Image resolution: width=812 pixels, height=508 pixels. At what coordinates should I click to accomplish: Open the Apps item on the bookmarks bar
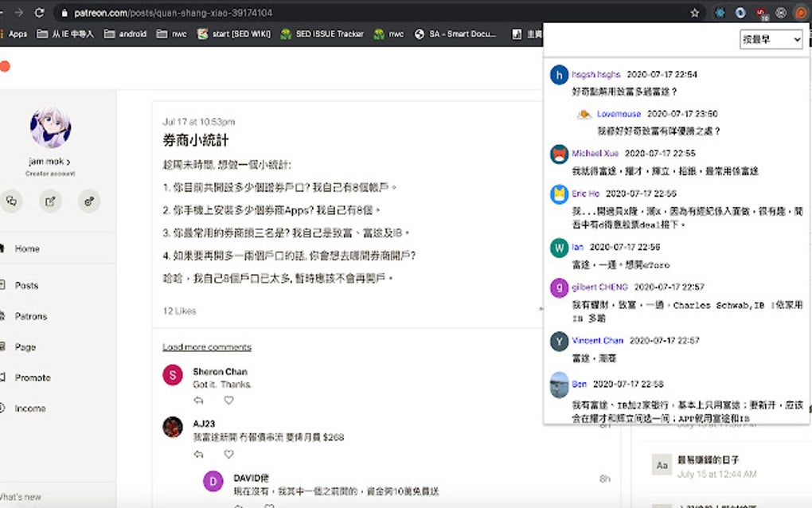point(17,33)
